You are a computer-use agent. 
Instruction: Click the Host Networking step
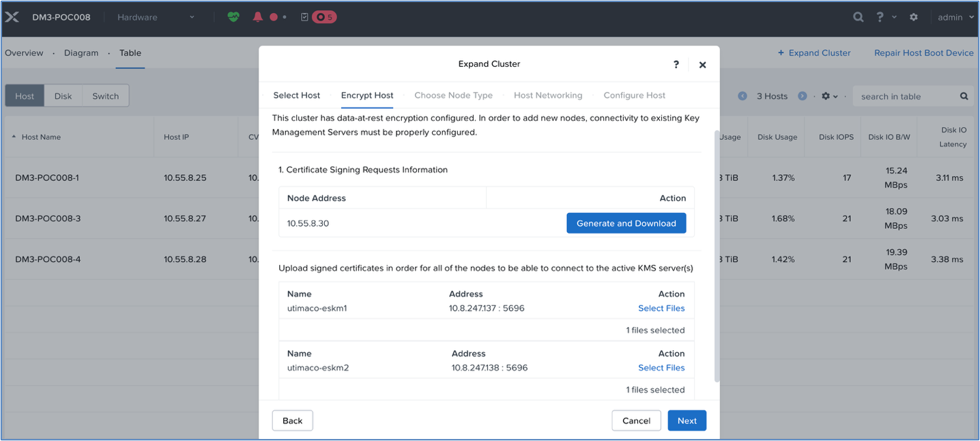[x=548, y=95]
